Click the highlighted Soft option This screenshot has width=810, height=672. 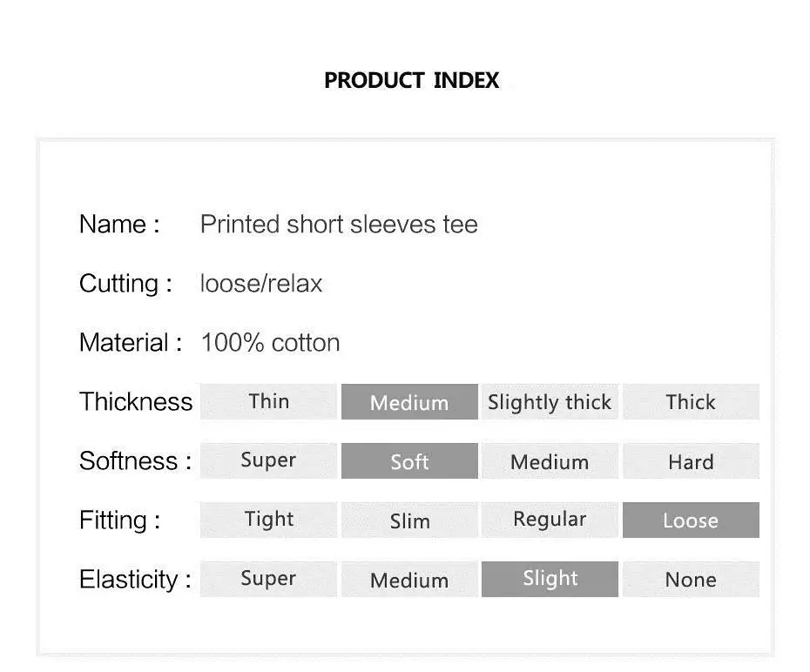tap(409, 460)
